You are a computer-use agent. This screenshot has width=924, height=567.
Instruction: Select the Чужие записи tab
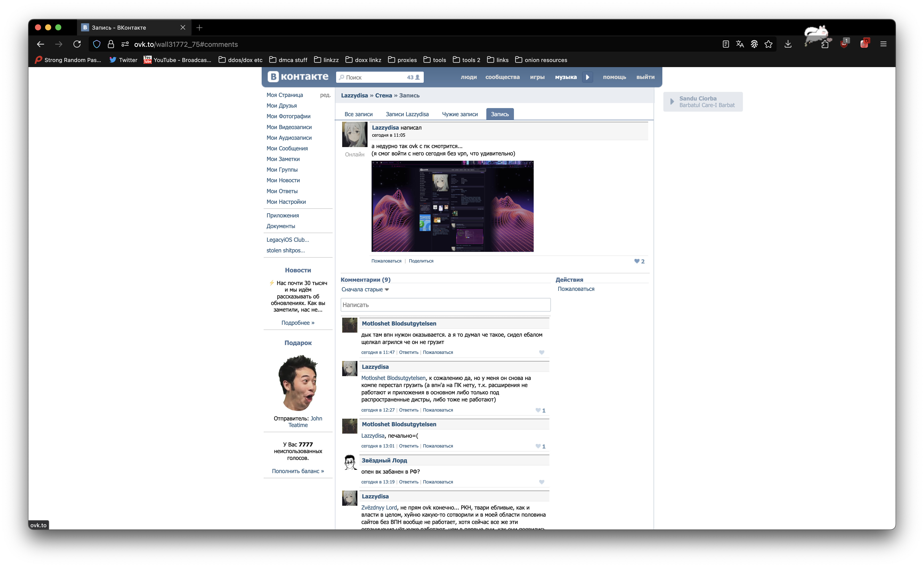[459, 114]
